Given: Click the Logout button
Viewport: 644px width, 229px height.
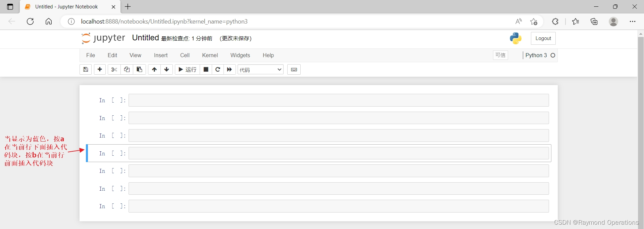Looking at the screenshot, I should (x=543, y=38).
